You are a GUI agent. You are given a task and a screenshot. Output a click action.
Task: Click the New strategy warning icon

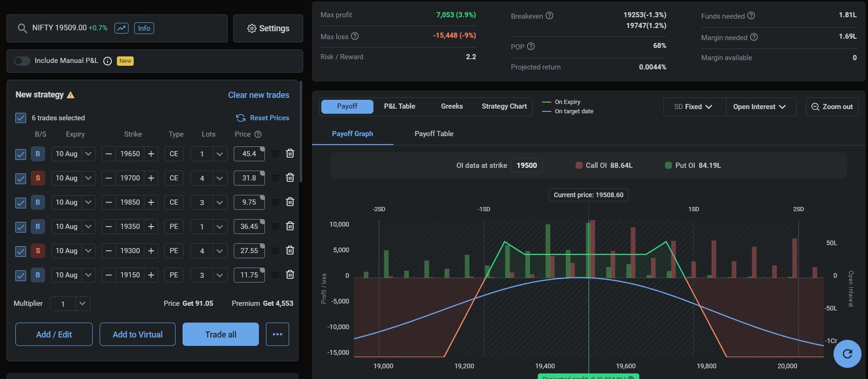pos(71,95)
